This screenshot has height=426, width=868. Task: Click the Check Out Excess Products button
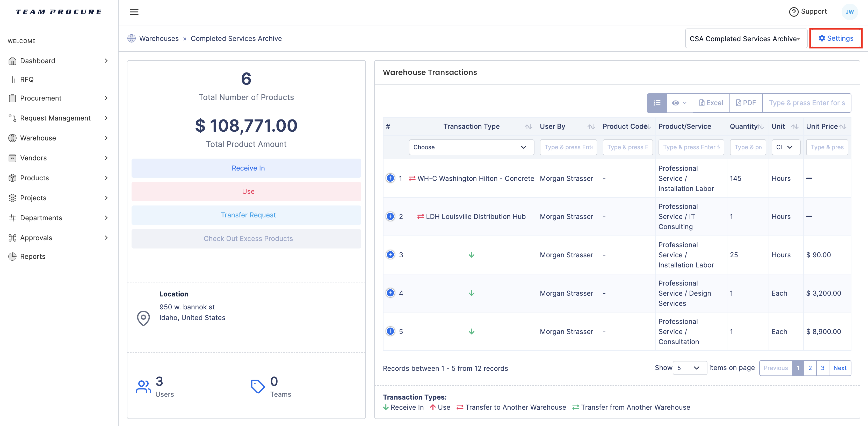[x=246, y=239]
